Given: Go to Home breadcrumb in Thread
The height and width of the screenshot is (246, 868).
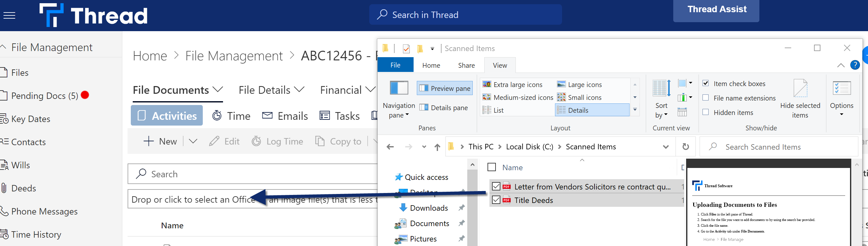Looking at the screenshot, I should coord(150,56).
